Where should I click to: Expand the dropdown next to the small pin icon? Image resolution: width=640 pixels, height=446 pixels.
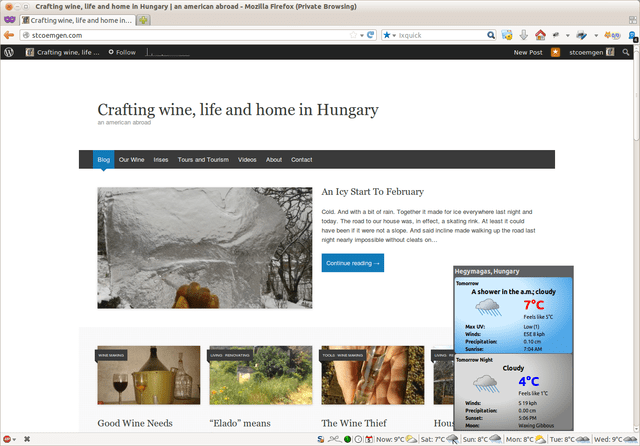coord(567,36)
